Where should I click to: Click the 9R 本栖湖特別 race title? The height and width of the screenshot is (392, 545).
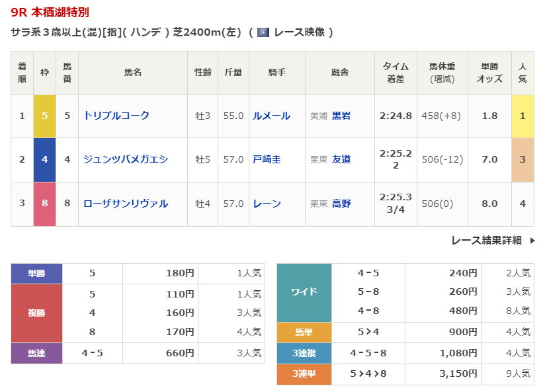point(50,12)
